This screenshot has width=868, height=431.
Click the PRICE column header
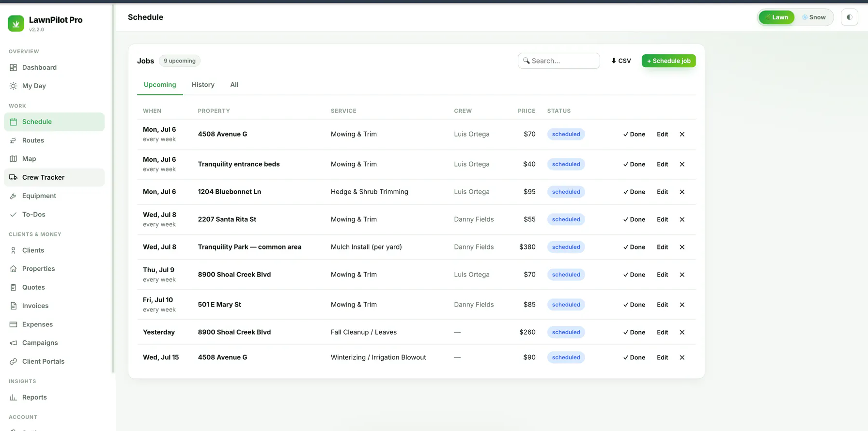(x=527, y=111)
